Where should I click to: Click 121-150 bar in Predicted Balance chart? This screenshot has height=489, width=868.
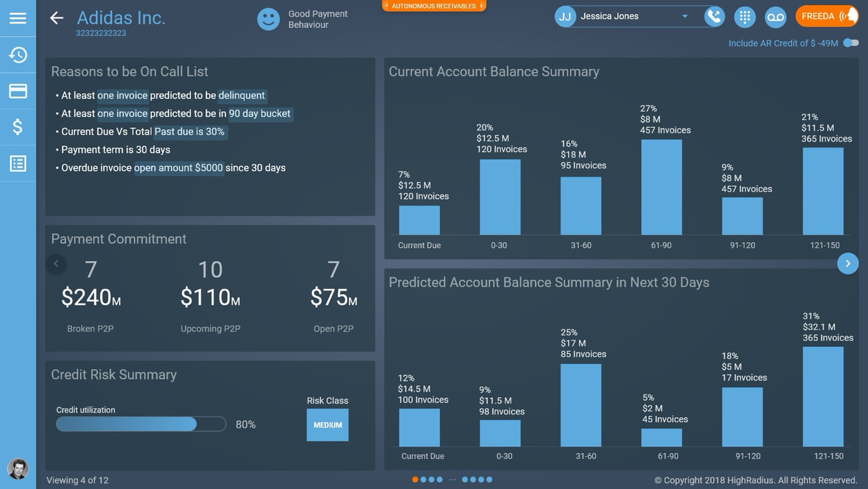(823, 397)
